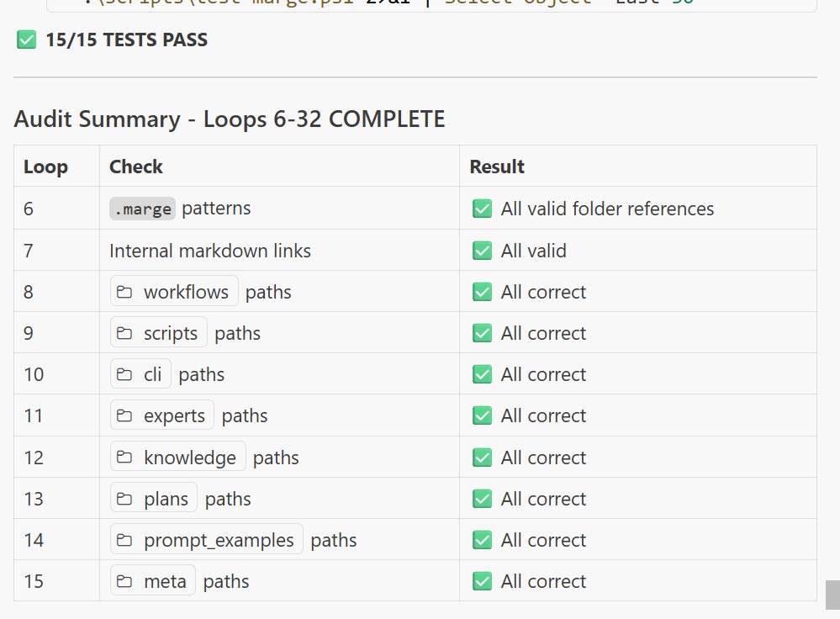
Task: Click checkmark emoji in loop 10 result
Action: pyautogui.click(x=482, y=374)
